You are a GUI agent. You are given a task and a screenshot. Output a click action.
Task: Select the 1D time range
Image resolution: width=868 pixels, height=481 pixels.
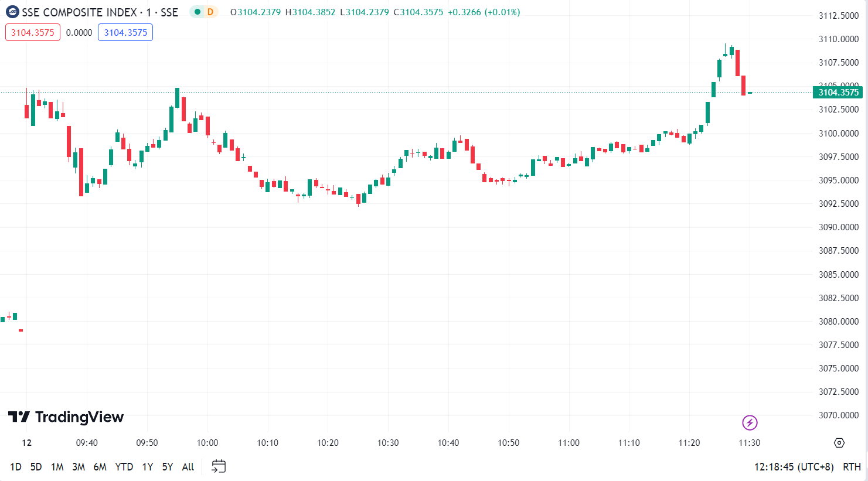pyautogui.click(x=16, y=467)
